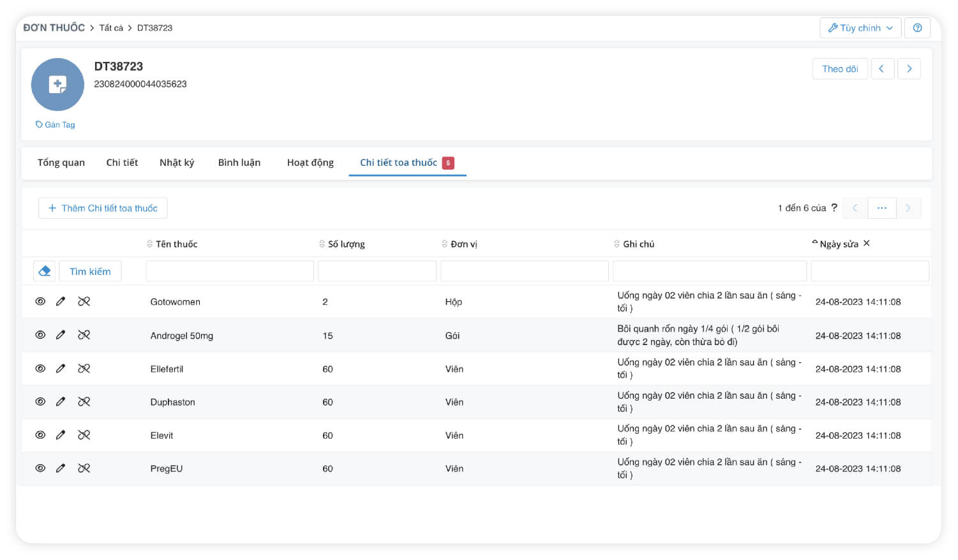Unlink the PregEU row
The width and height of the screenshot is (958, 560).
point(84,468)
